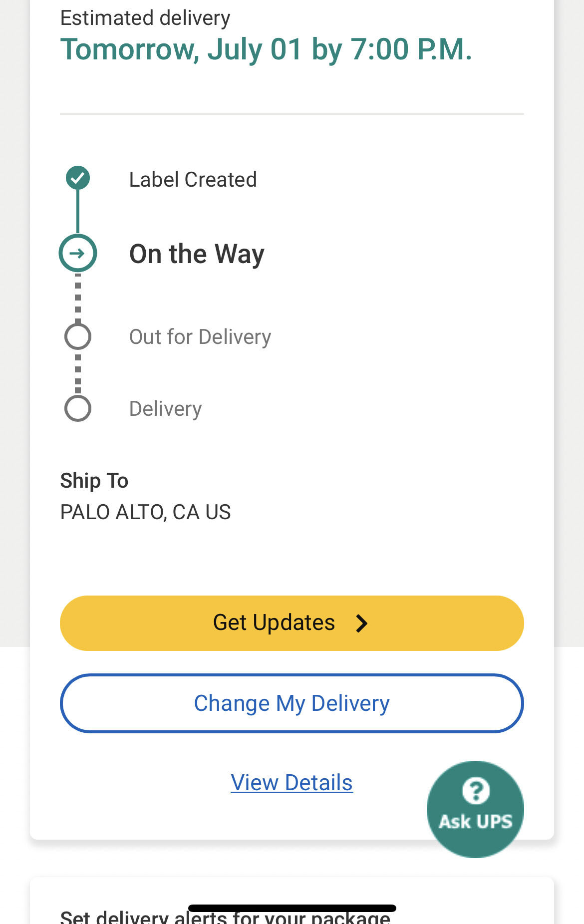Tap the Ship To heading
Viewport: 584px width, 924px height.
94,481
